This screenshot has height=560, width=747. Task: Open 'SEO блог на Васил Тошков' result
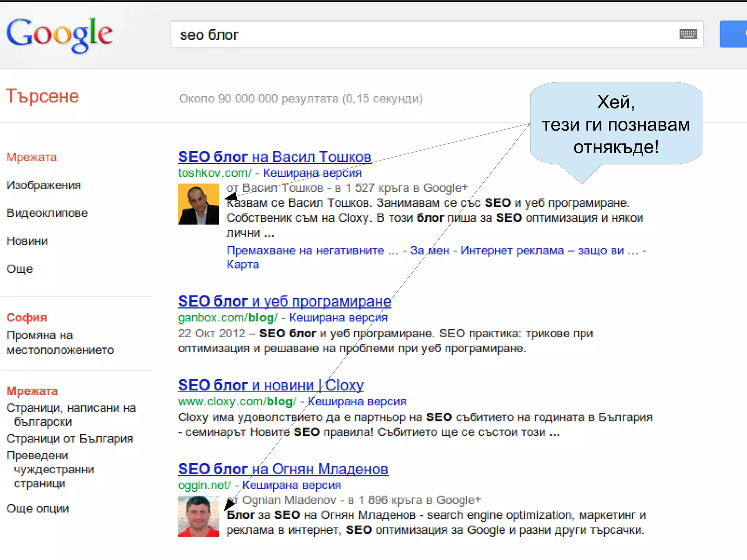click(x=274, y=157)
